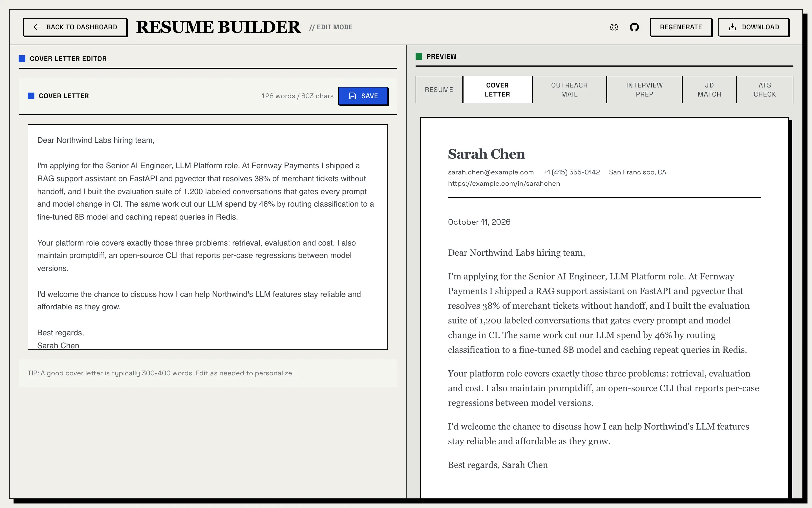Click the Resume Builder title
Screen dimensions: 812x508
point(219,27)
